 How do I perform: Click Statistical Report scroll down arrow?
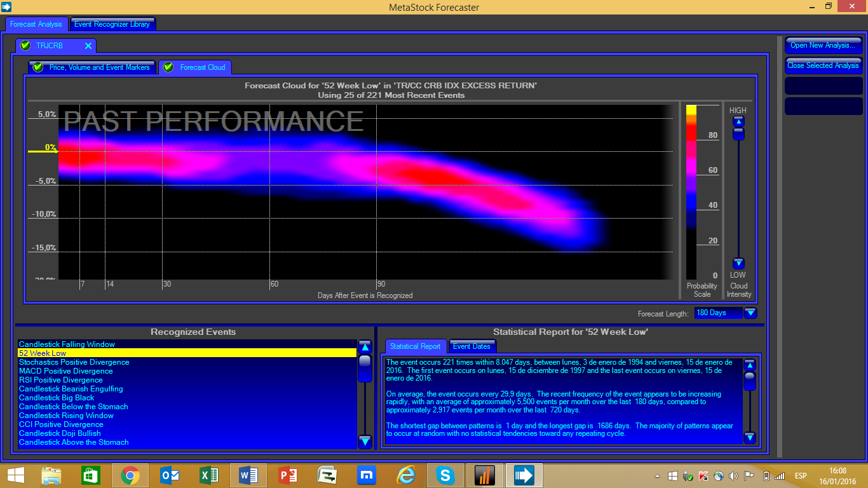(x=750, y=437)
